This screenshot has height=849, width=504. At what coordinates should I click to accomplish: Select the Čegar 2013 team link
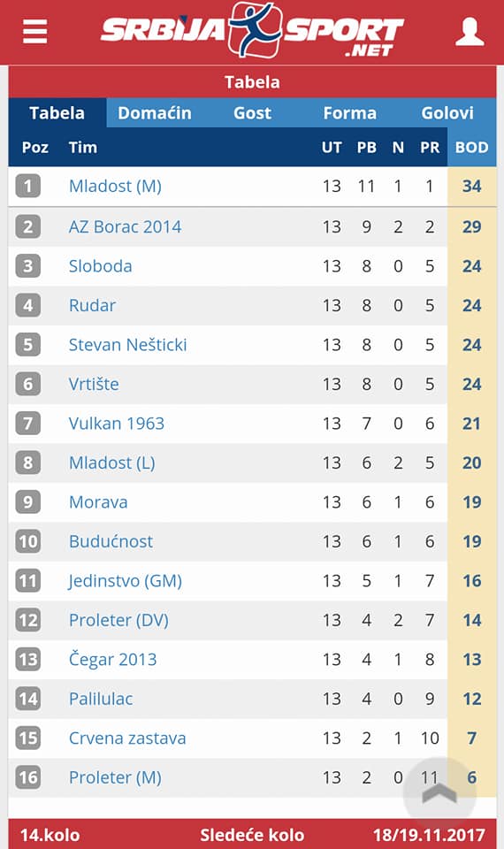[112, 659]
